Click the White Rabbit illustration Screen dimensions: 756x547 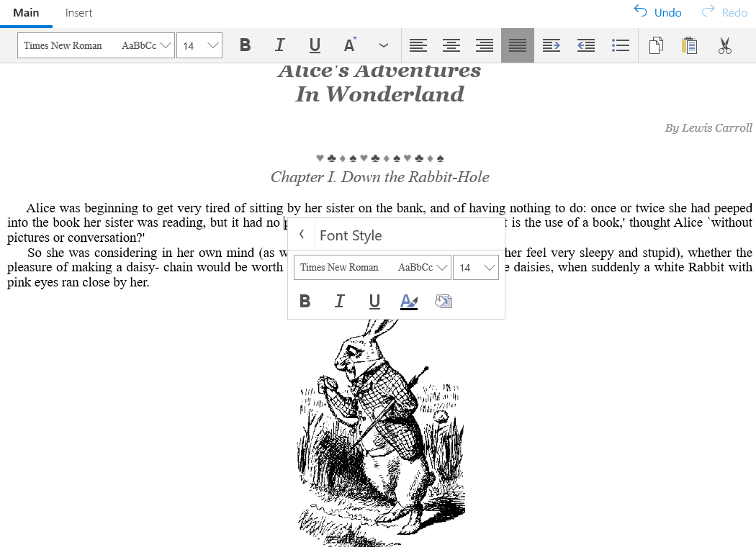pyautogui.click(x=381, y=433)
